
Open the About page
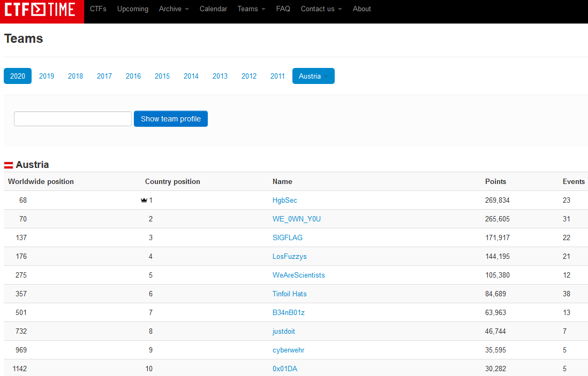click(x=361, y=9)
